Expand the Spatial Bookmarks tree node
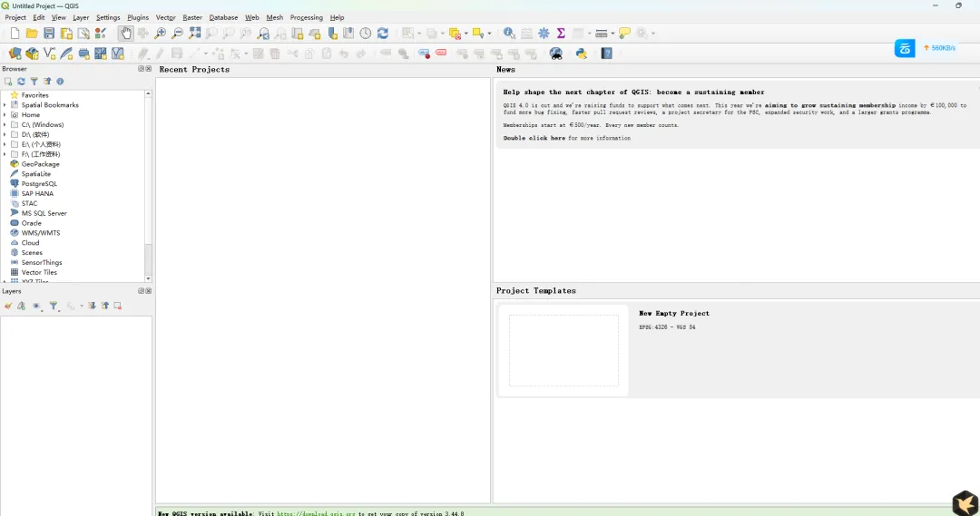Screen dimensions: 980x516 point(5,105)
